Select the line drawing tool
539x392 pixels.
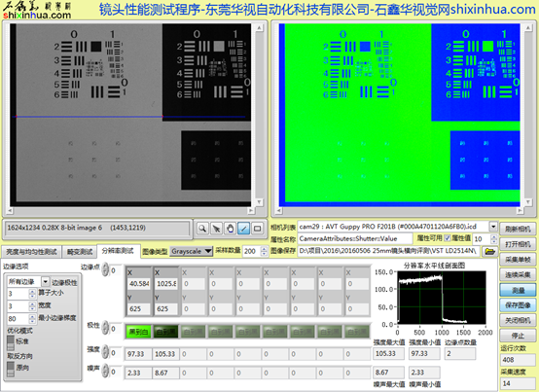pyautogui.click(x=244, y=229)
